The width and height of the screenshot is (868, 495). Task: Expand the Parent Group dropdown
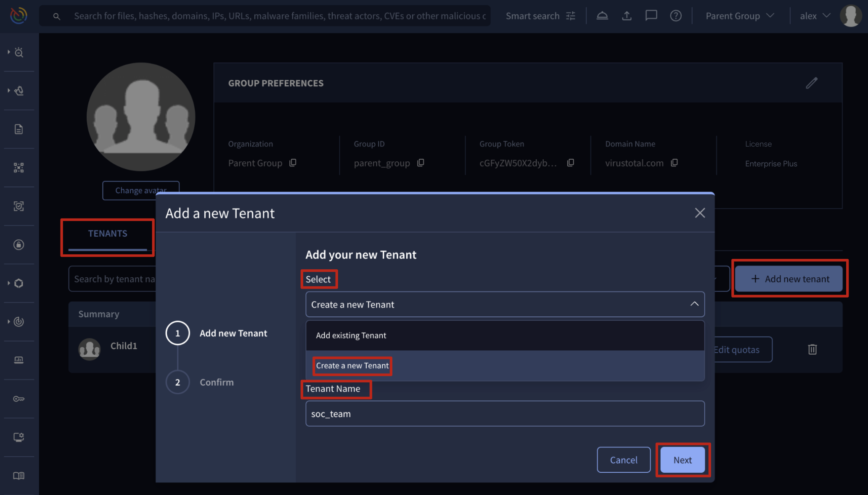pos(740,16)
